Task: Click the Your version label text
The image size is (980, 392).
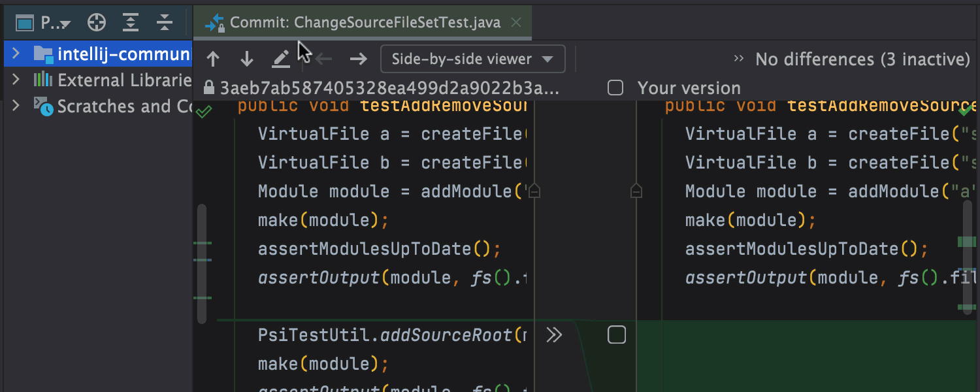Action: [689, 88]
